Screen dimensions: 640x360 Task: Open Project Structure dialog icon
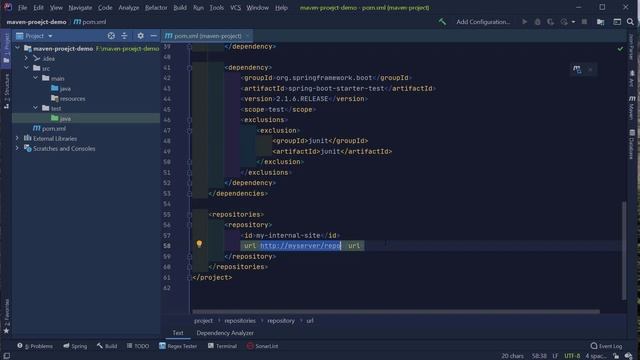point(600,22)
